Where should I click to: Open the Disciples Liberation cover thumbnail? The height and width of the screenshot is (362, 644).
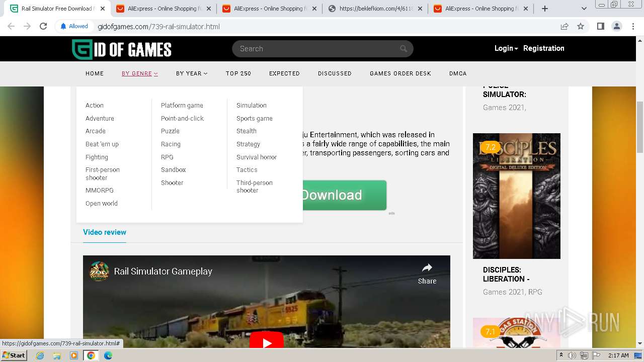tap(517, 196)
